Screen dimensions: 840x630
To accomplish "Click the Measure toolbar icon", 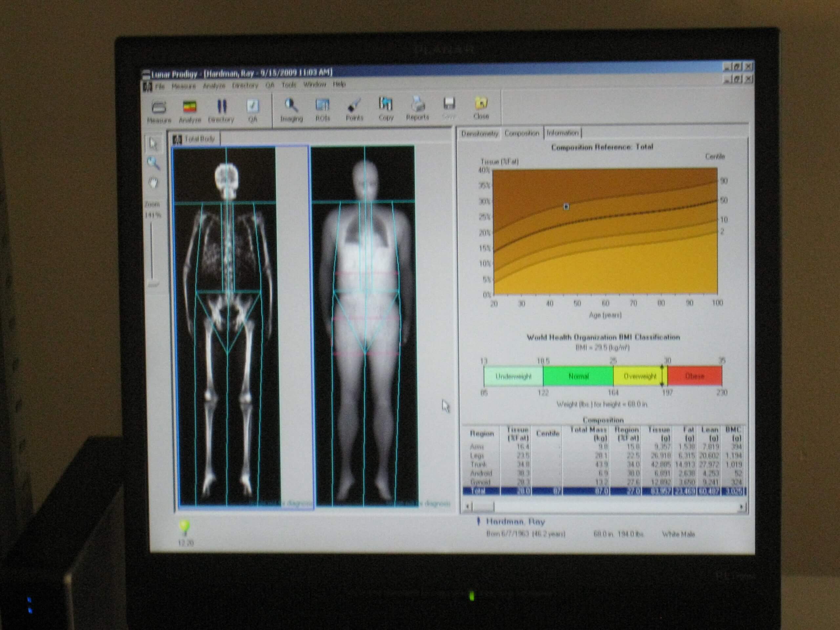I will pyautogui.click(x=159, y=108).
